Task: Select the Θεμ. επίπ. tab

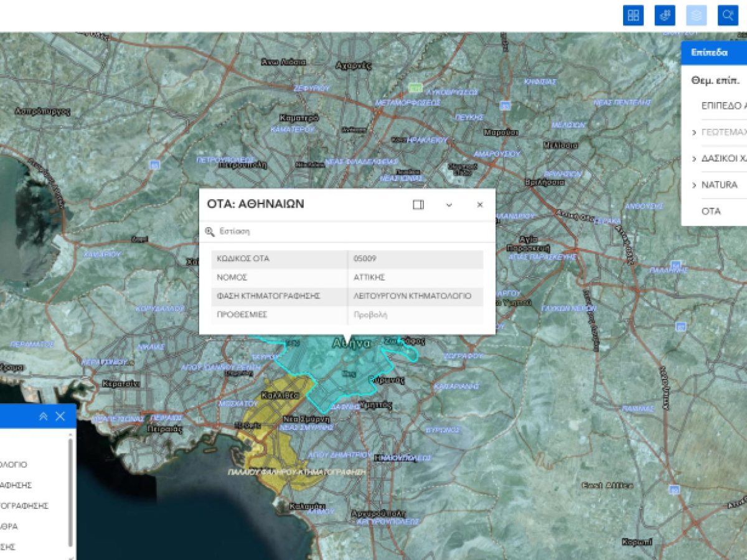Action: (715, 81)
